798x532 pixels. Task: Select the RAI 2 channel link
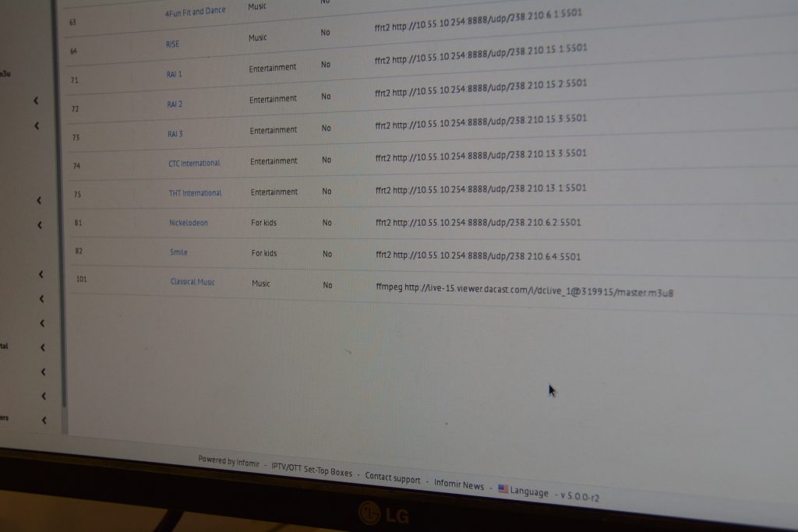[x=175, y=104]
